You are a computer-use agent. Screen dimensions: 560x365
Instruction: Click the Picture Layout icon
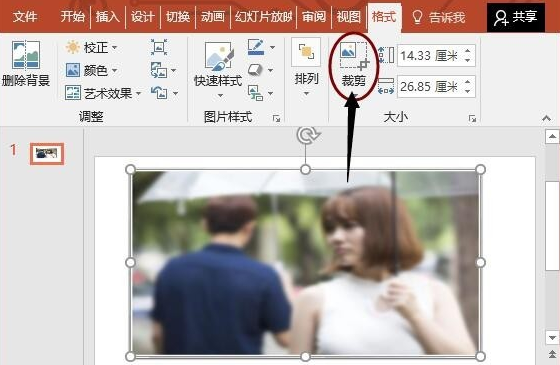(x=255, y=93)
